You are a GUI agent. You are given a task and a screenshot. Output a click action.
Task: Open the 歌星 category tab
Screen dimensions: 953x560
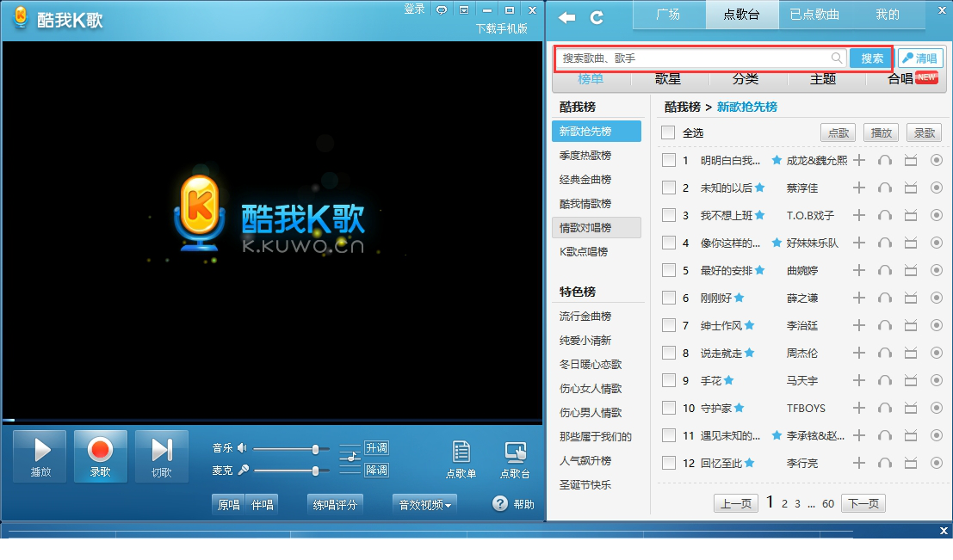click(669, 79)
